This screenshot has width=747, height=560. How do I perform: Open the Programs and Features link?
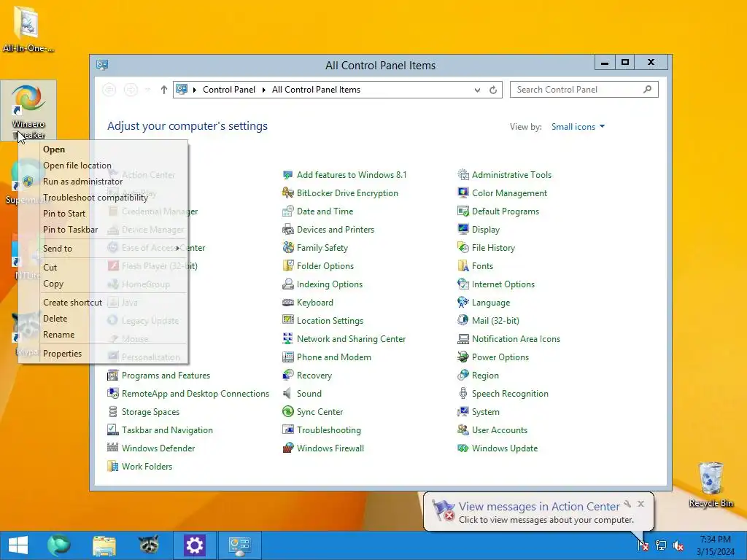coord(166,376)
